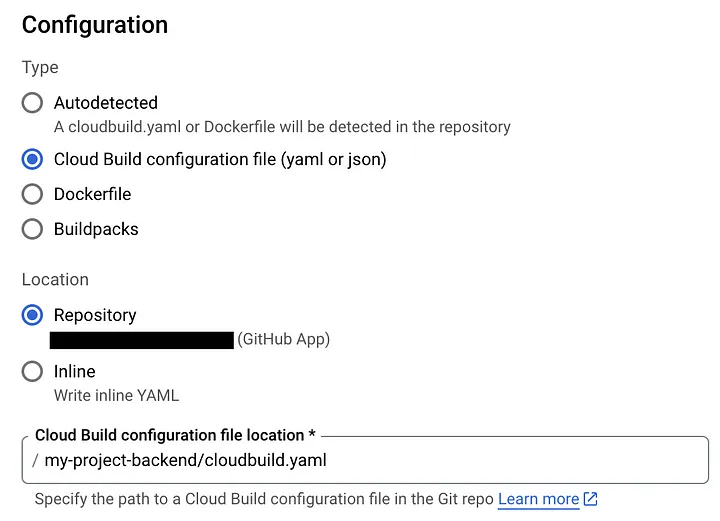720x521 pixels.
Task: Click the Repository label text
Action: pyautogui.click(x=95, y=315)
